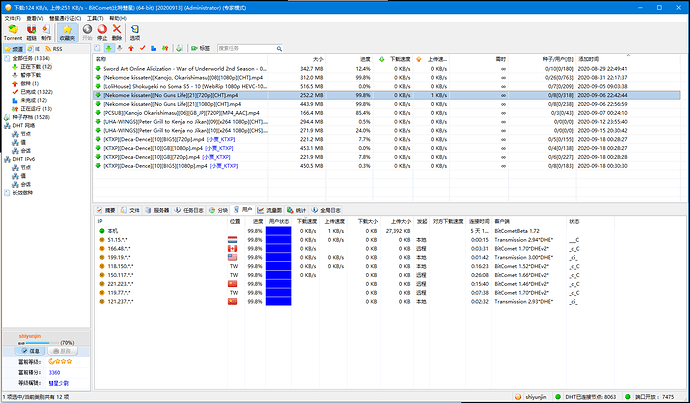
Task: Open the Servers (服务器) detail tab
Action: click(x=157, y=210)
